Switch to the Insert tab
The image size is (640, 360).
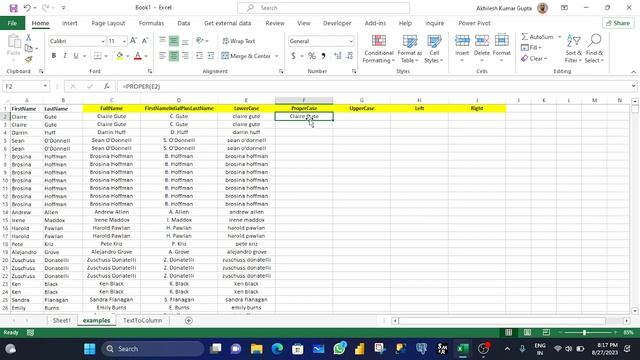(70, 23)
